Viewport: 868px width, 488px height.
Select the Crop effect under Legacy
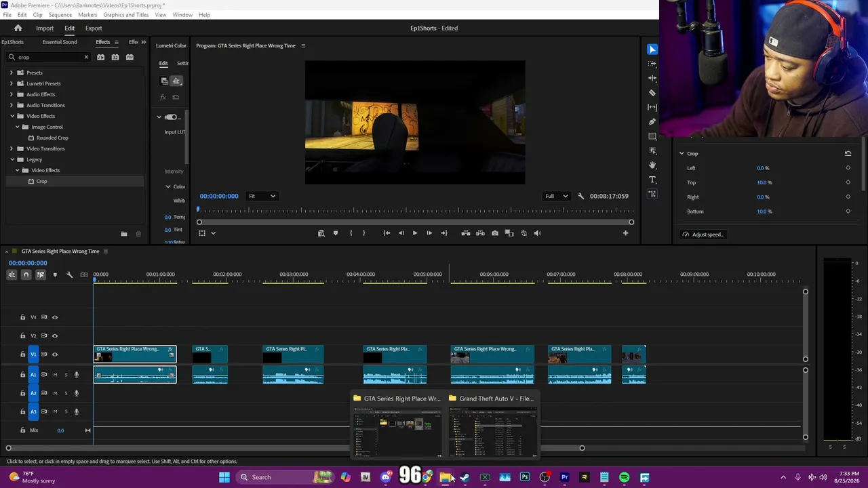[x=41, y=181]
